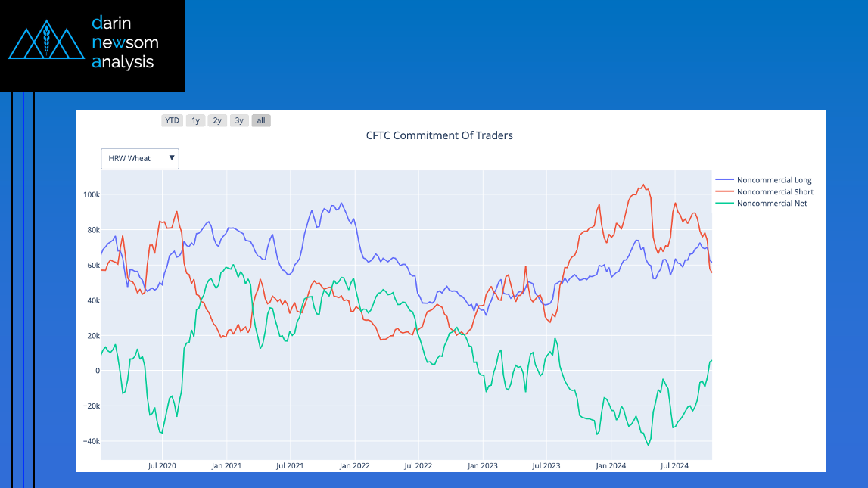Hide the Noncommercial Short series label
This screenshot has width=868, height=488.
774,192
